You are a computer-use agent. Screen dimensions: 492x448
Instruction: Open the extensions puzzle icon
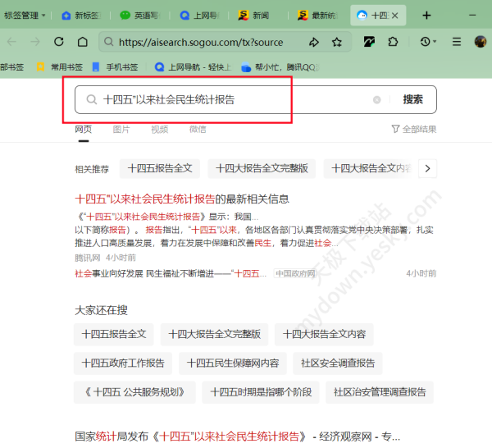click(394, 42)
